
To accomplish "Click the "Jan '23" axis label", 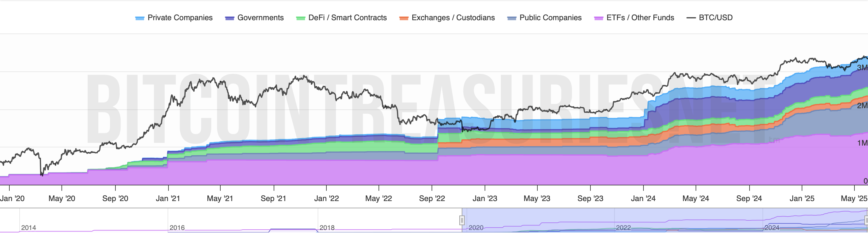I will pos(485,198).
